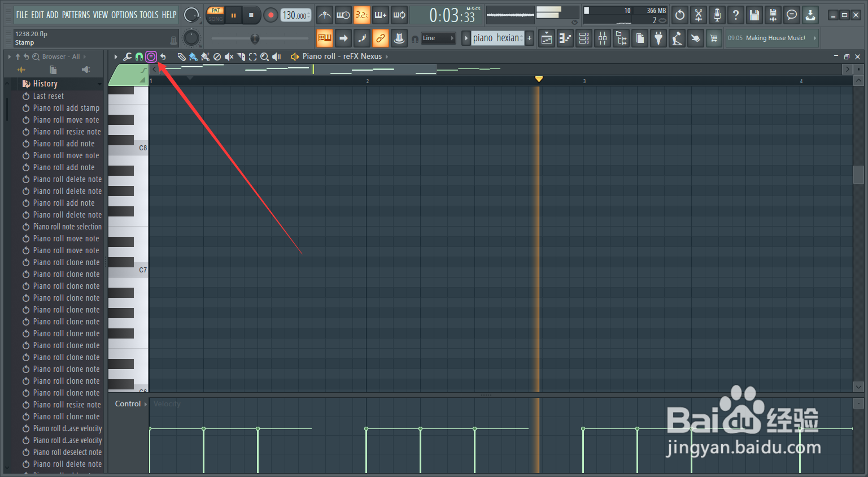Click the master volume knob
This screenshot has width=868, height=477.
tap(191, 15)
